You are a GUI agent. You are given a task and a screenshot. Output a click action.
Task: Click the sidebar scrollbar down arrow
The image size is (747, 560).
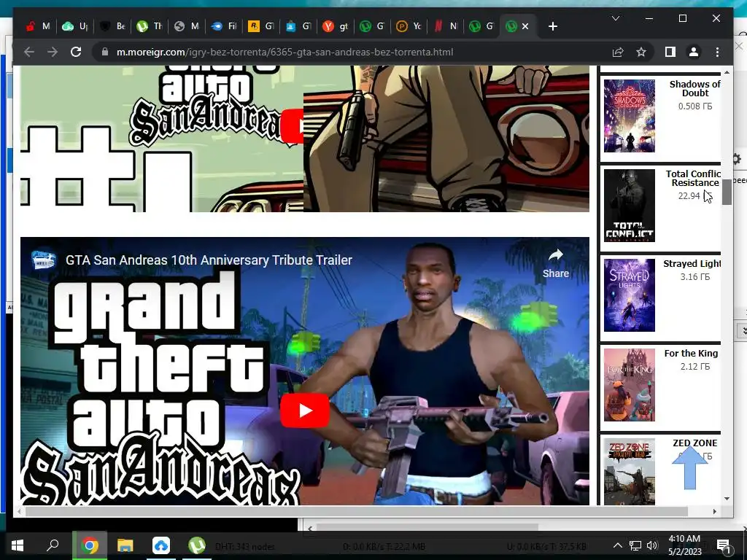(x=727, y=499)
